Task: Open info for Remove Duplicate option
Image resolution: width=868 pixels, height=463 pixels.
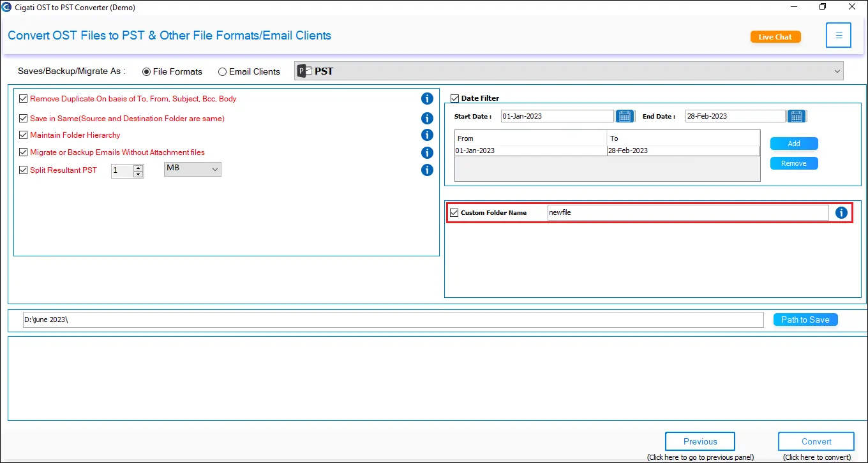Action: pos(427,99)
